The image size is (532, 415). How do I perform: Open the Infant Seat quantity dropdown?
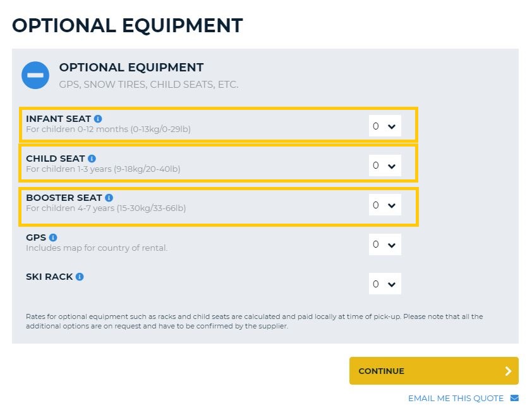pyautogui.click(x=385, y=126)
